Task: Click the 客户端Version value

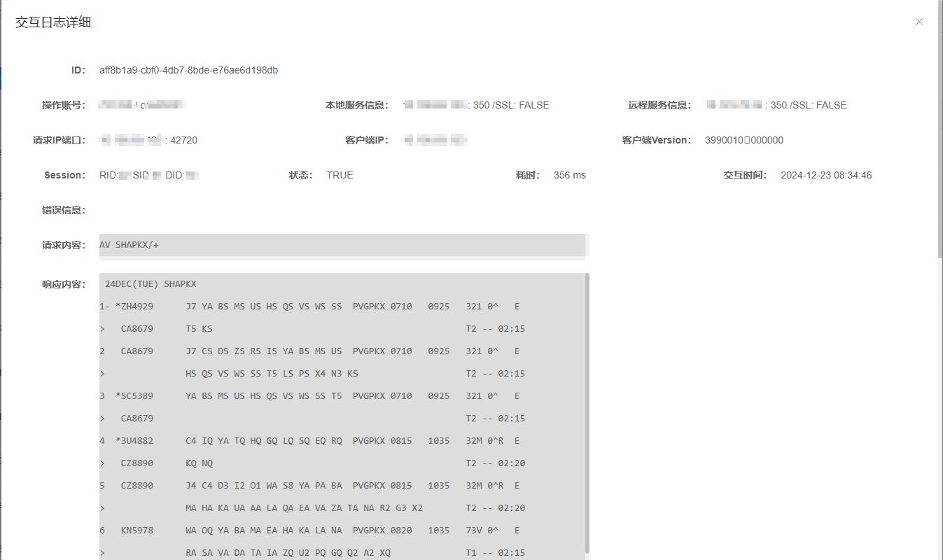Action: [x=743, y=140]
